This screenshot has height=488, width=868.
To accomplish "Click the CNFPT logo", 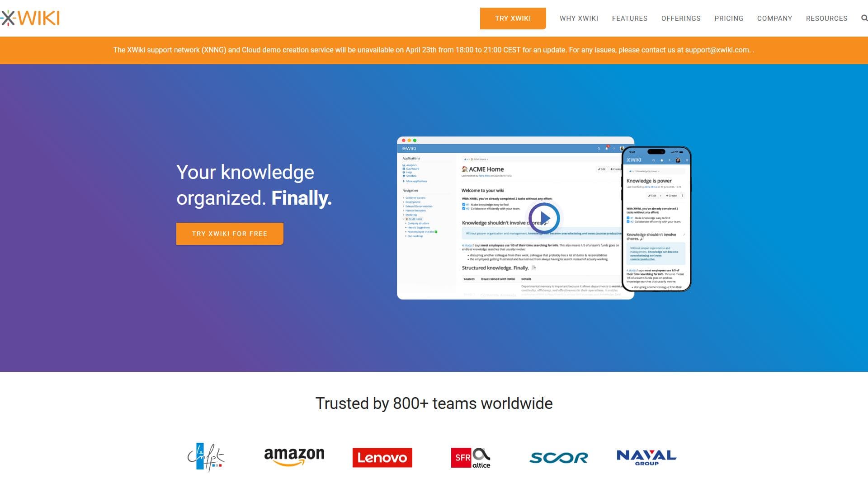I will point(206,457).
